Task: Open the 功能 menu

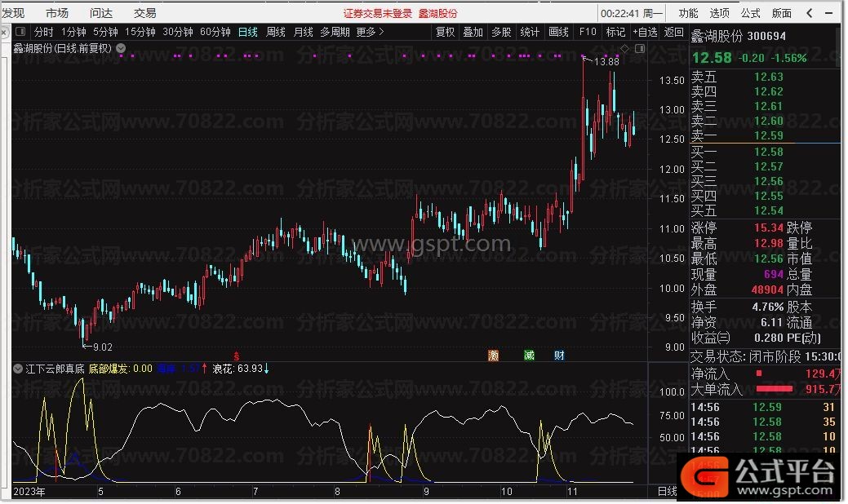Action: click(x=688, y=13)
